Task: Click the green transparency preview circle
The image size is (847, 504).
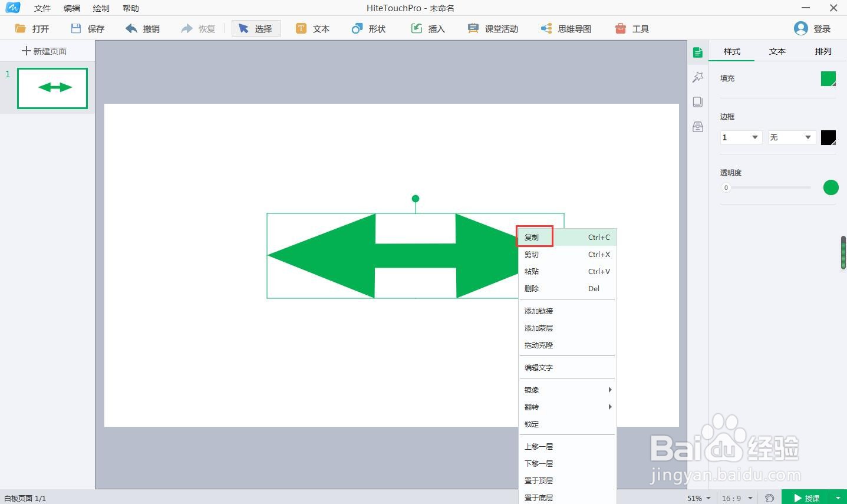Action: point(830,187)
